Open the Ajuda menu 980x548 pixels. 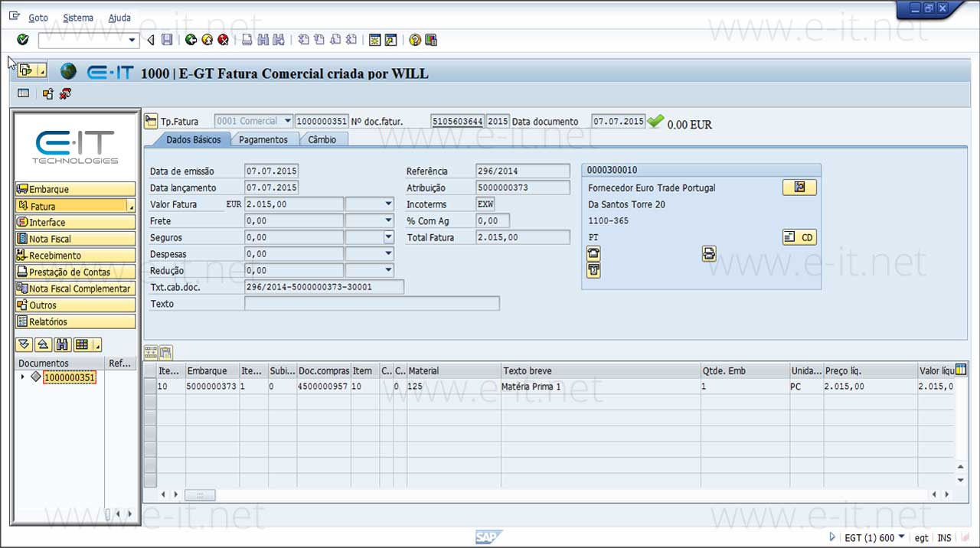tap(119, 18)
